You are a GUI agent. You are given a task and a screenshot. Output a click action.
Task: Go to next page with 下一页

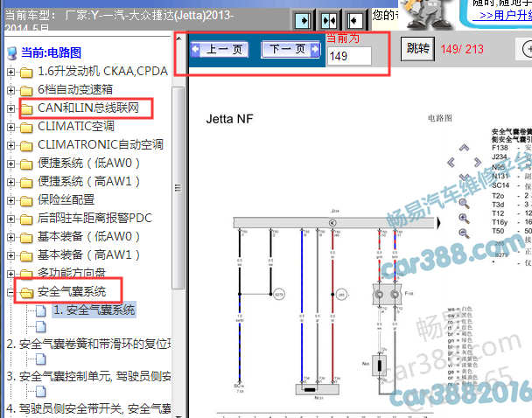click(x=290, y=50)
